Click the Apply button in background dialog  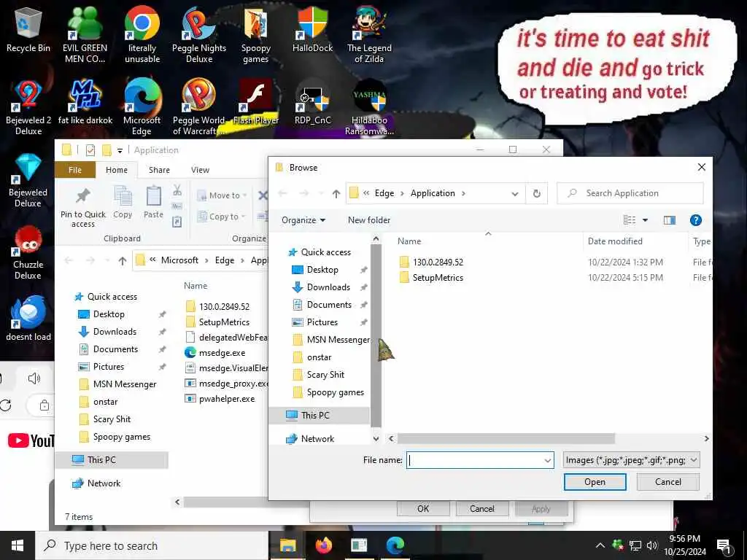541,509
